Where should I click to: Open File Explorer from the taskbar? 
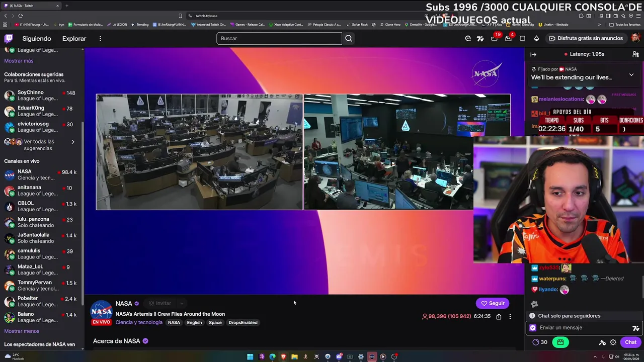pos(294,357)
